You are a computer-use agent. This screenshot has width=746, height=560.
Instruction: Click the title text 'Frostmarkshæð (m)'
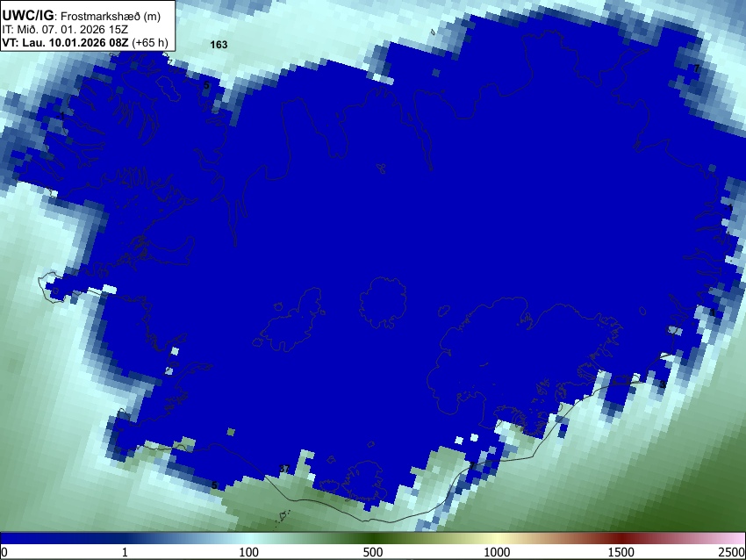click(x=111, y=16)
